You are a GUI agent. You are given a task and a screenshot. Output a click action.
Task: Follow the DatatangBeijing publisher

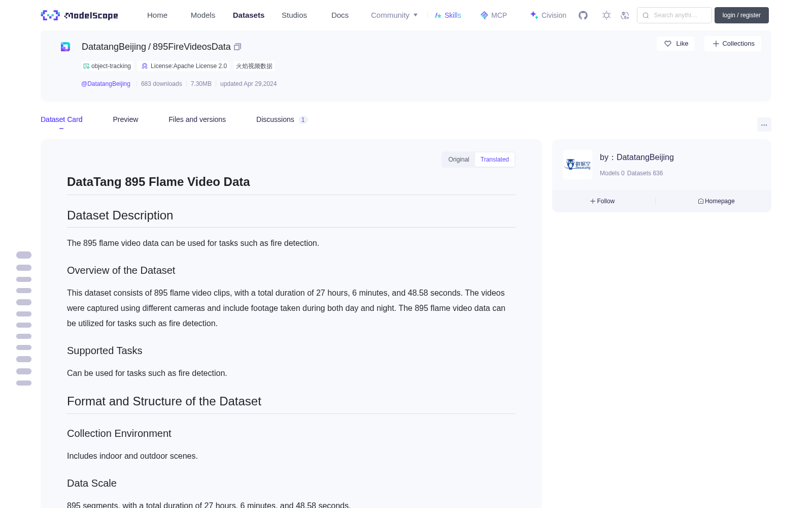coord(602,201)
